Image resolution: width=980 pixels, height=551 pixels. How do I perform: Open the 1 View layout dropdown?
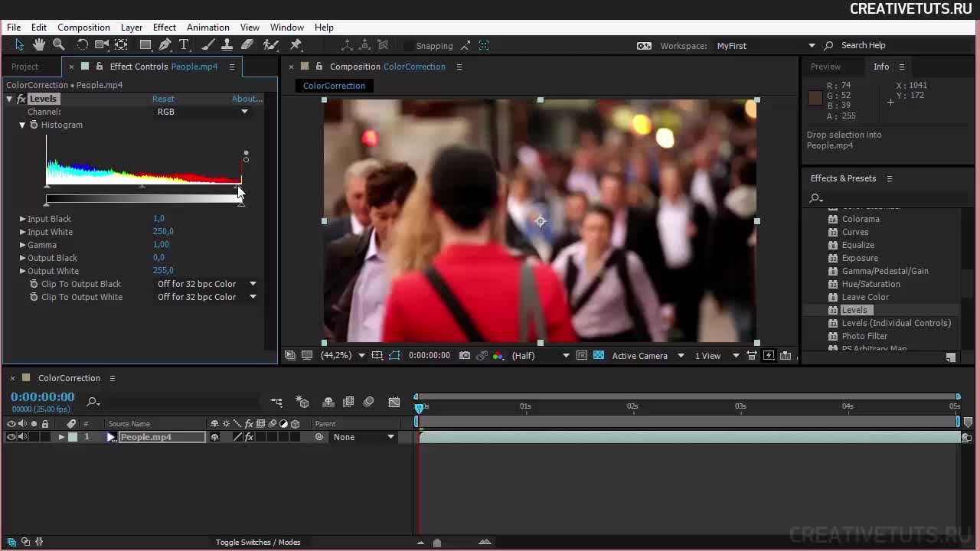(x=717, y=355)
